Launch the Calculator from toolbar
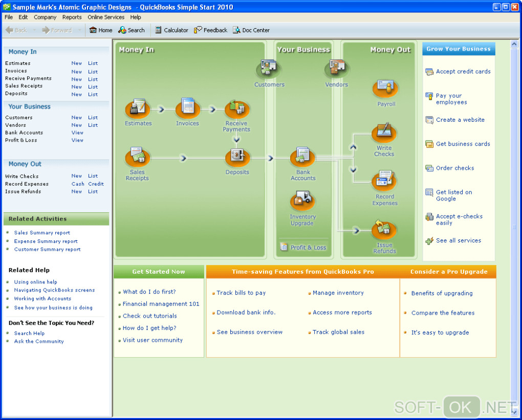This screenshot has width=522, height=420. 171,30
